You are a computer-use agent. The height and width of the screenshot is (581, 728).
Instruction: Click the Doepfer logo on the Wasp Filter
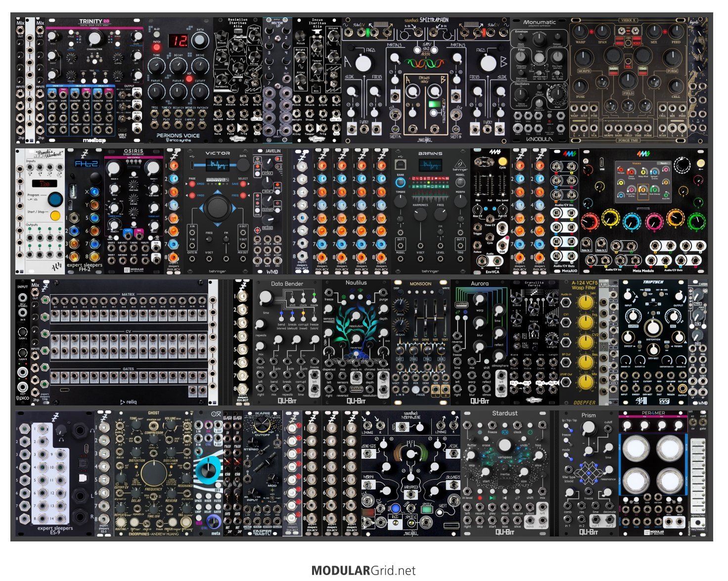tap(584, 402)
